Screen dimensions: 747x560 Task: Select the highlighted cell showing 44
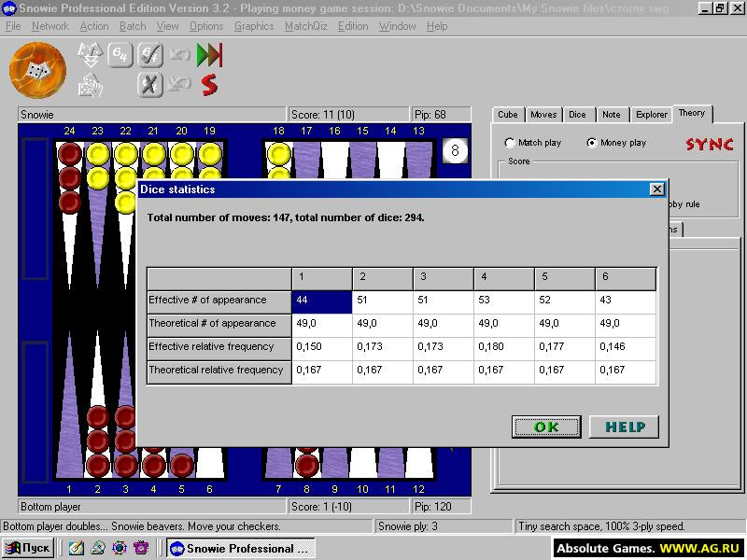322,301
